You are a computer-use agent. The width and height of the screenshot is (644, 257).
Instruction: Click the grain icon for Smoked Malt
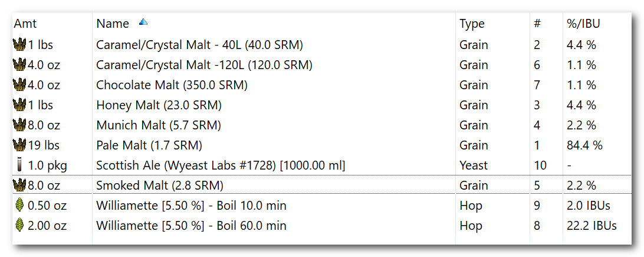point(19,186)
